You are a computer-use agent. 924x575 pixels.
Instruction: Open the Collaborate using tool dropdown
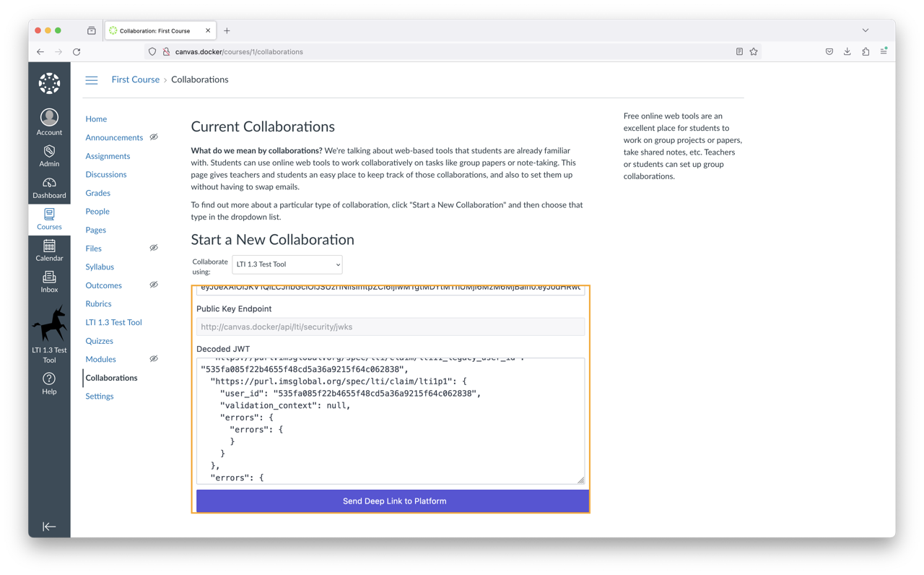click(287, 264)
